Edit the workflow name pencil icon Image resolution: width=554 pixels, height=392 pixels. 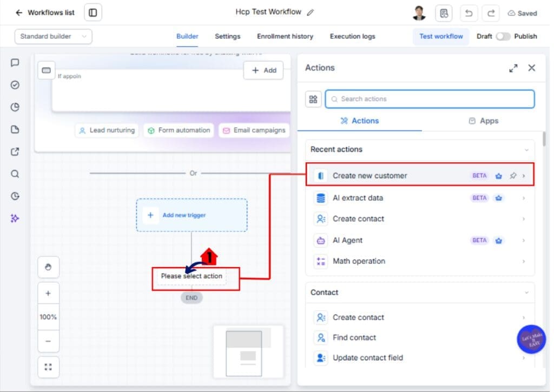point(310,13)
